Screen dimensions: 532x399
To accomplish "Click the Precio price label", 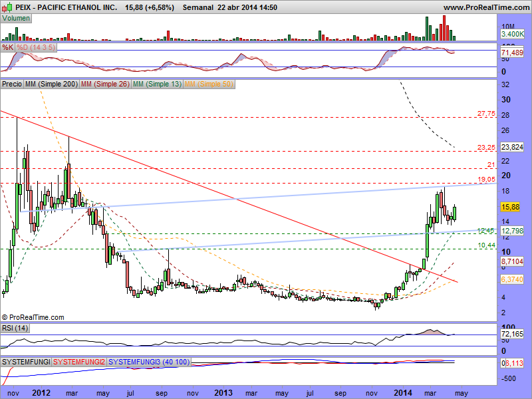I will 12,84.
